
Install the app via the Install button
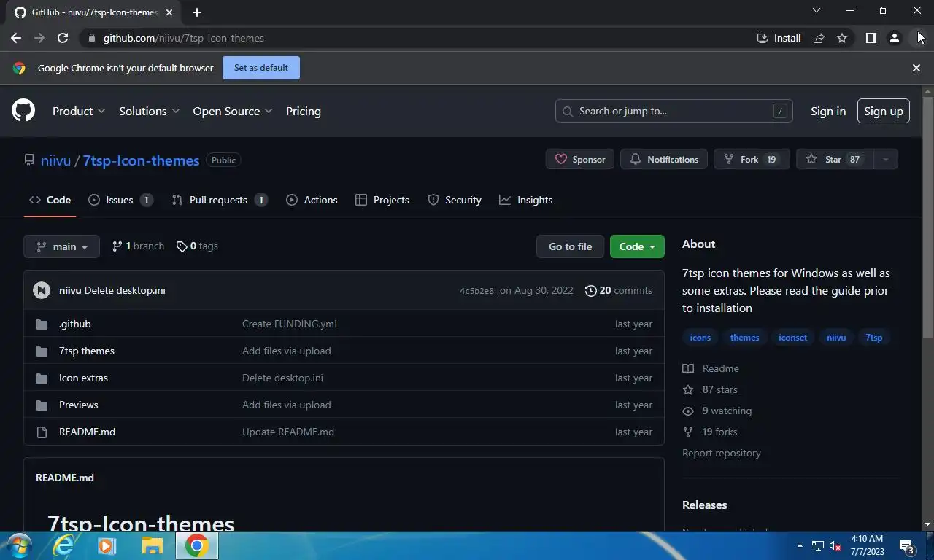pos(779,38)
